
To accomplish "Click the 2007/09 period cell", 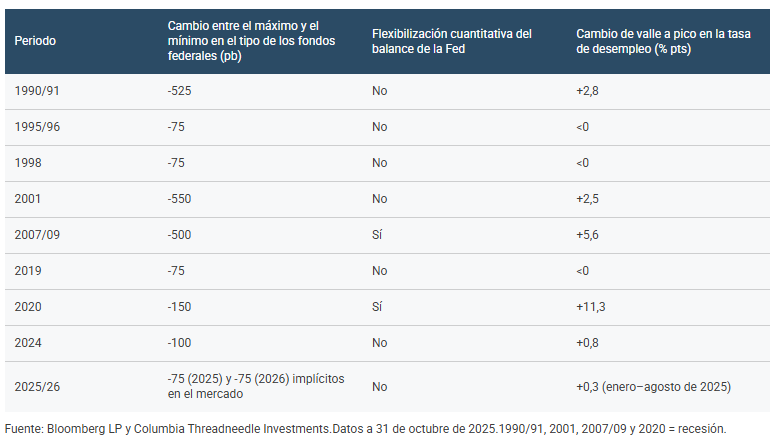I will tap(38, 235).
